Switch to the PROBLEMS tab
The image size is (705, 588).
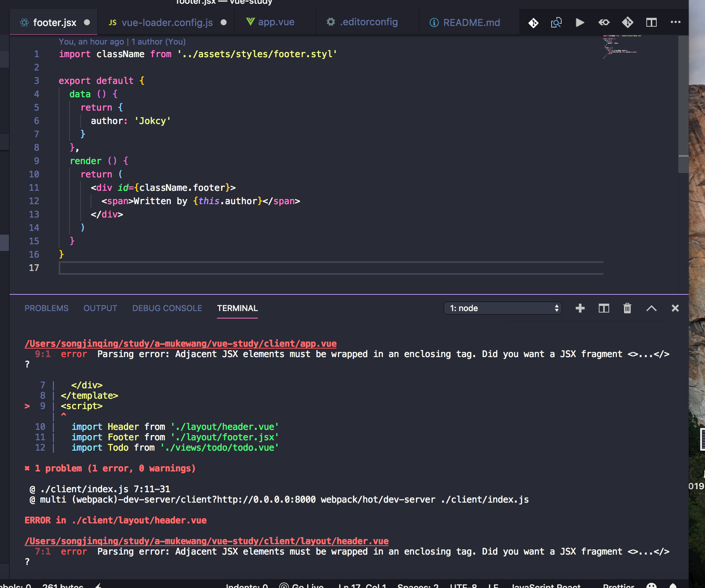pyautogui.click(x=46, y=308)
